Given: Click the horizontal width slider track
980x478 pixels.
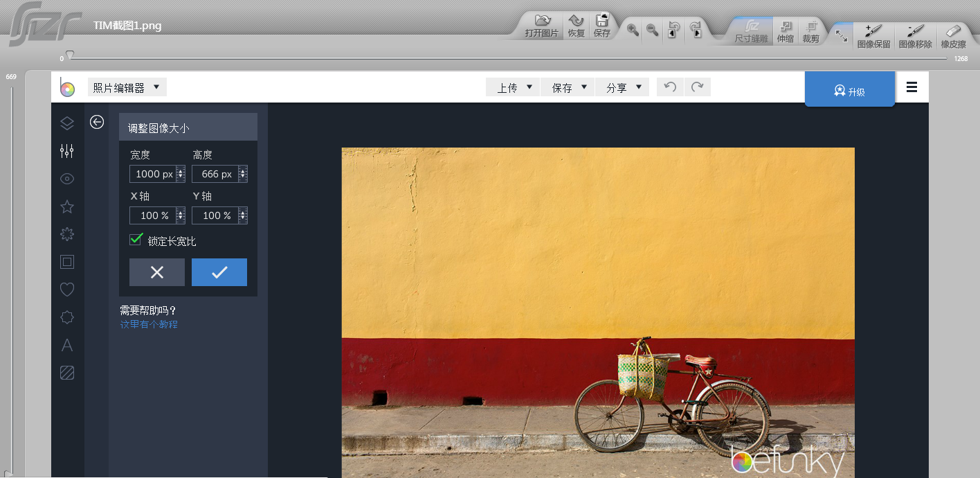Looking at the screenshot, I should tap(509, 59).
